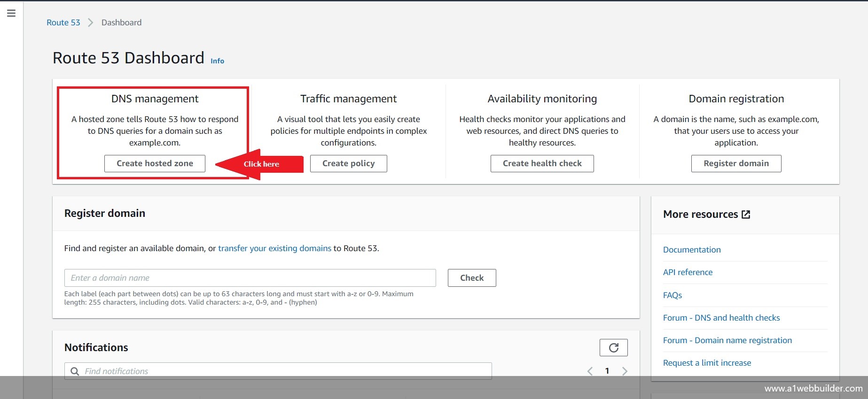The width and height of the screenshot is (868, 399).
Task: Go to next notifications page chevron
Action: click(x=625, y=371)
